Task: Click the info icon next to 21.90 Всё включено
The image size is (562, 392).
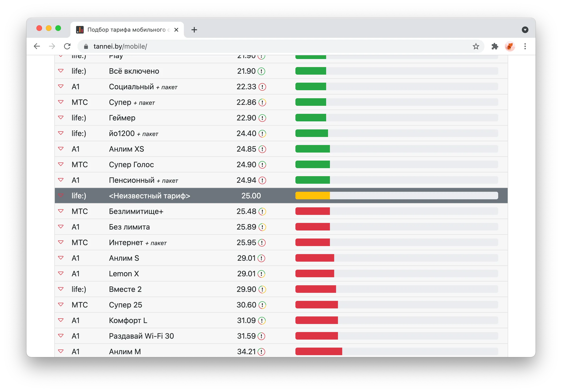Action: click(261, 71)
